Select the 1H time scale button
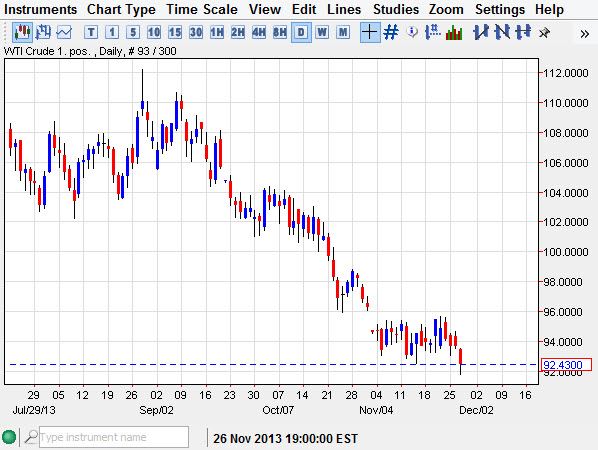The image size is (598, 450). 217,32
